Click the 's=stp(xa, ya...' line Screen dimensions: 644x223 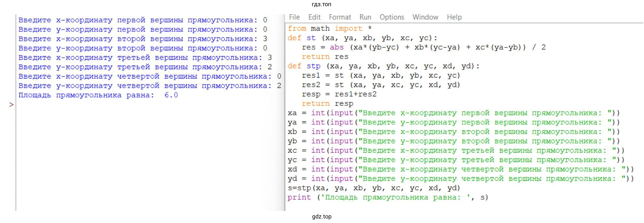point(374,188)
